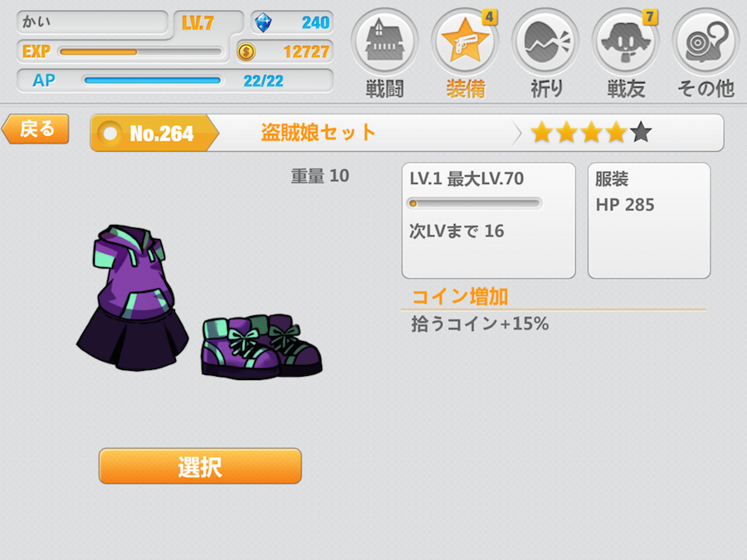Open the 装備 equipment star icon
The width and height of the screenshot is (747, 560).
click(x=465, y=41)
